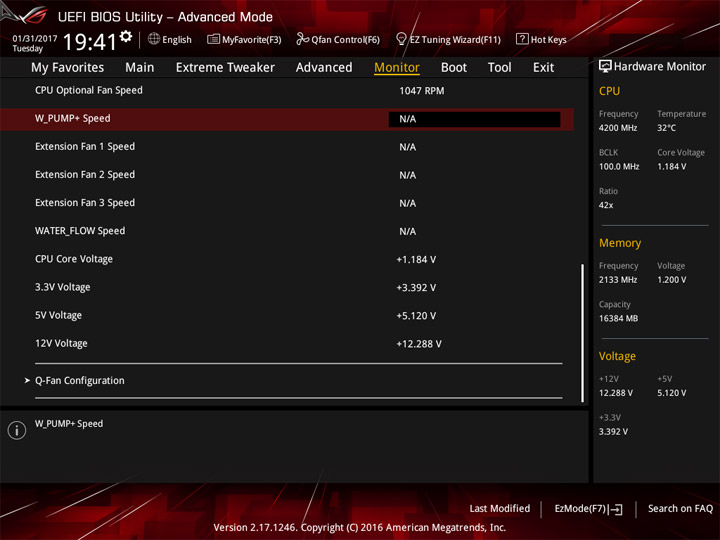Click the Qfan Control fan icon
Image resolution: width=720 pixels, height=540 pixels.
click(302, 39)
